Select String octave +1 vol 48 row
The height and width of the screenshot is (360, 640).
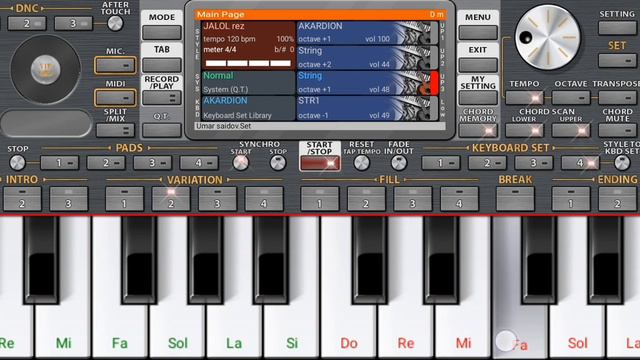[x=367, y=83]
